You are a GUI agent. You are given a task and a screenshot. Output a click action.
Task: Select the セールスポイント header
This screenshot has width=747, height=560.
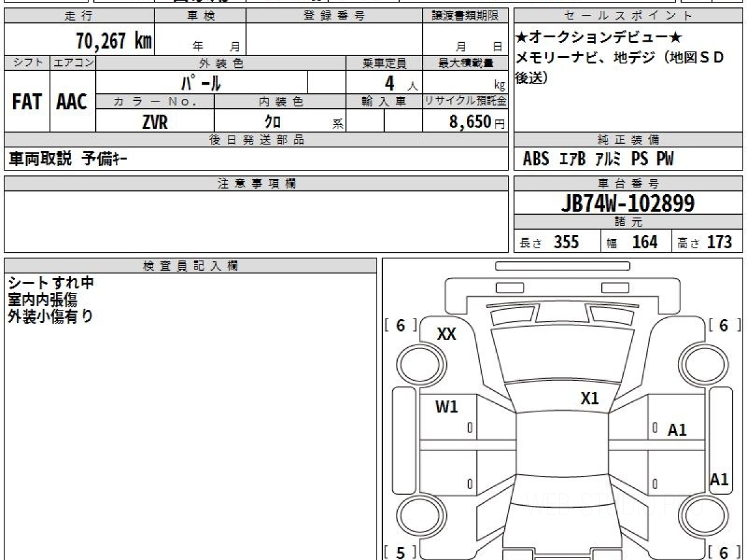628,16
